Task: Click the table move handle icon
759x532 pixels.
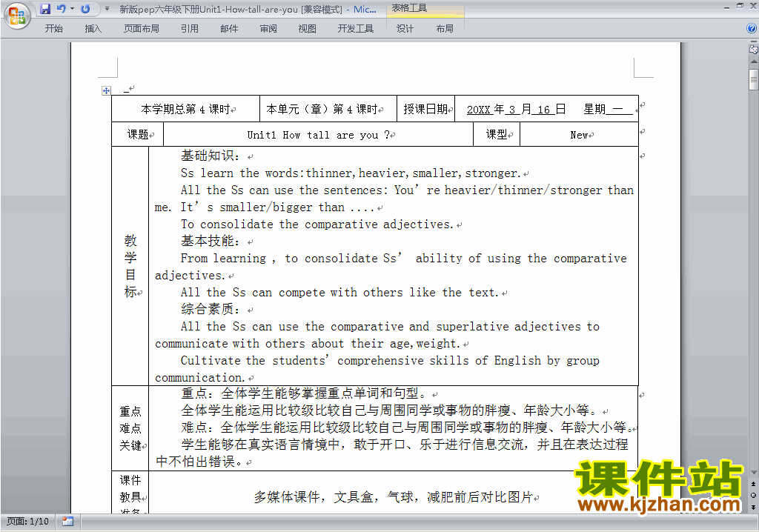Action: (106, 90)
